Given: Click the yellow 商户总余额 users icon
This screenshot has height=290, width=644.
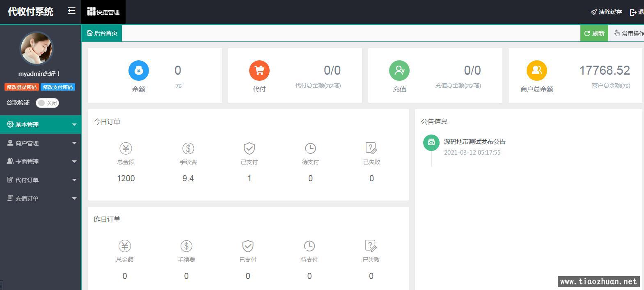Looking at the screenshot, I should point(537,71).
